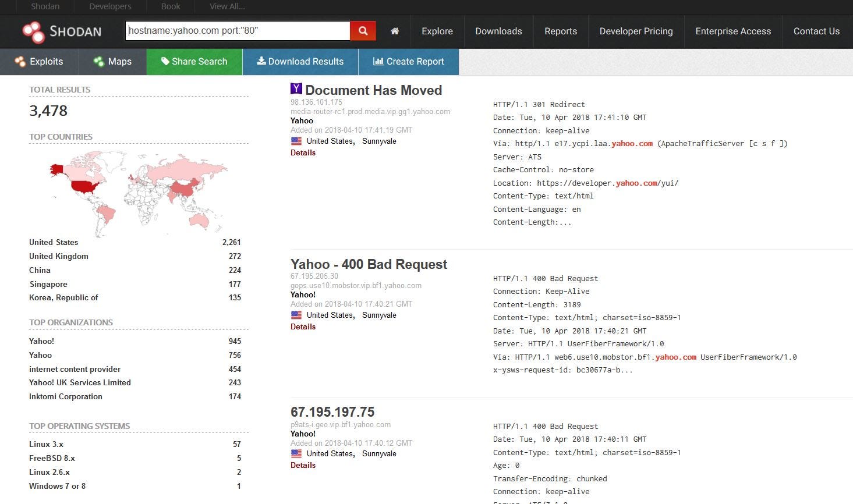This screenshot has height=504, width=853.
Task: Focus the search query input field
Action: pyautogui.click(x=238, y=31)
